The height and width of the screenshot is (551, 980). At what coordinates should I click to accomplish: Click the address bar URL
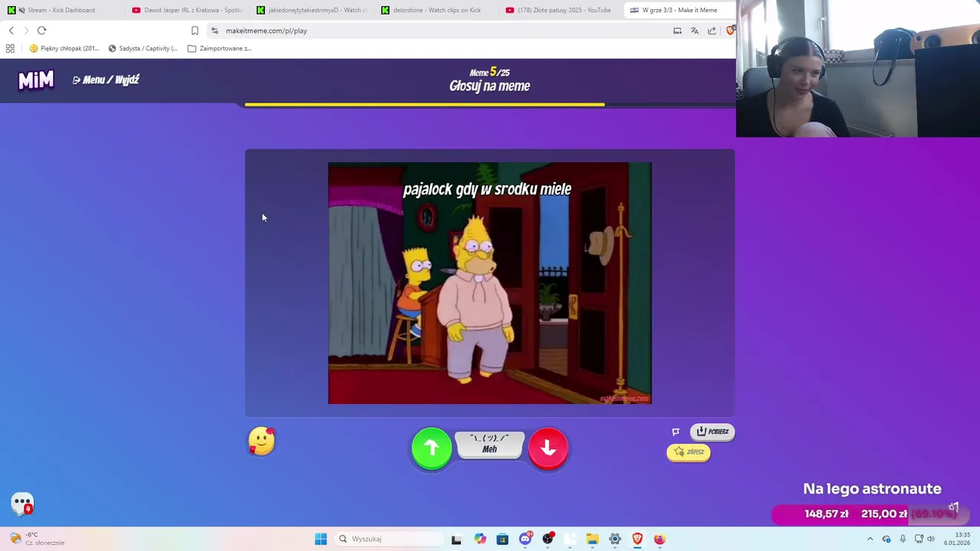click(x=266, y=31)
